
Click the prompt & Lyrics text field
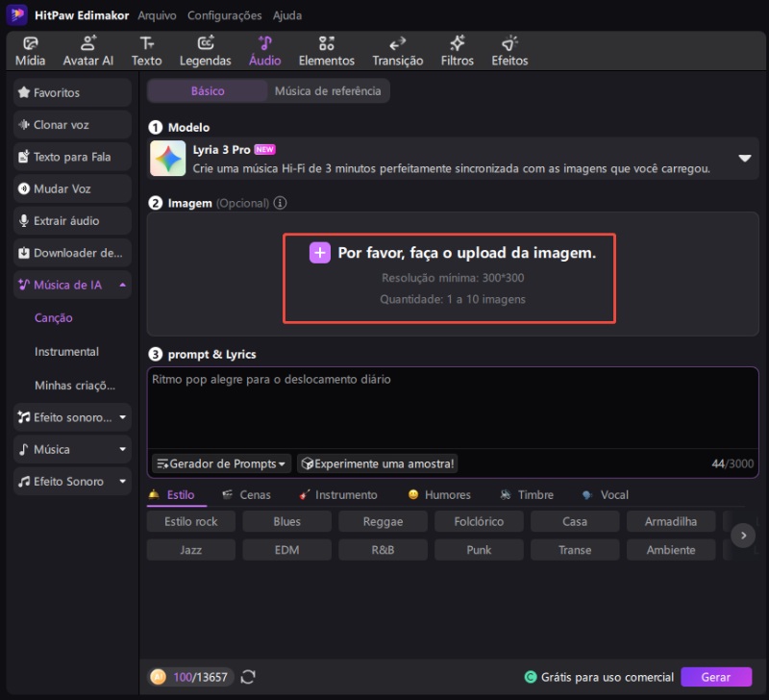coord(453,408)
